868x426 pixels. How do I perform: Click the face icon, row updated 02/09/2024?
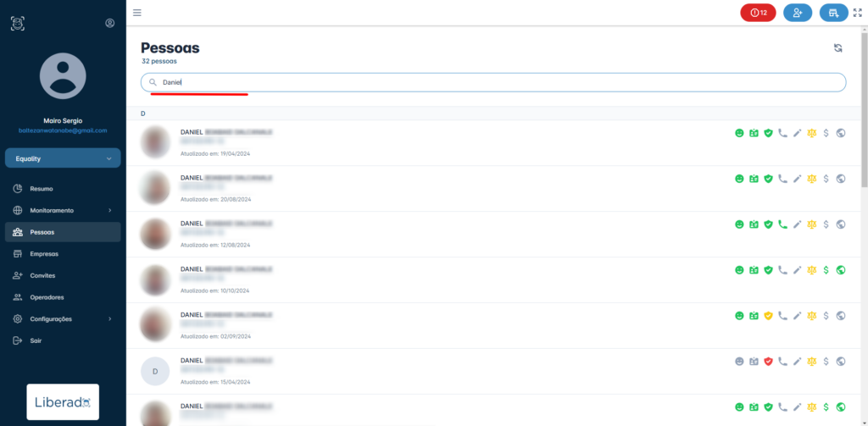tap(739, 315)
